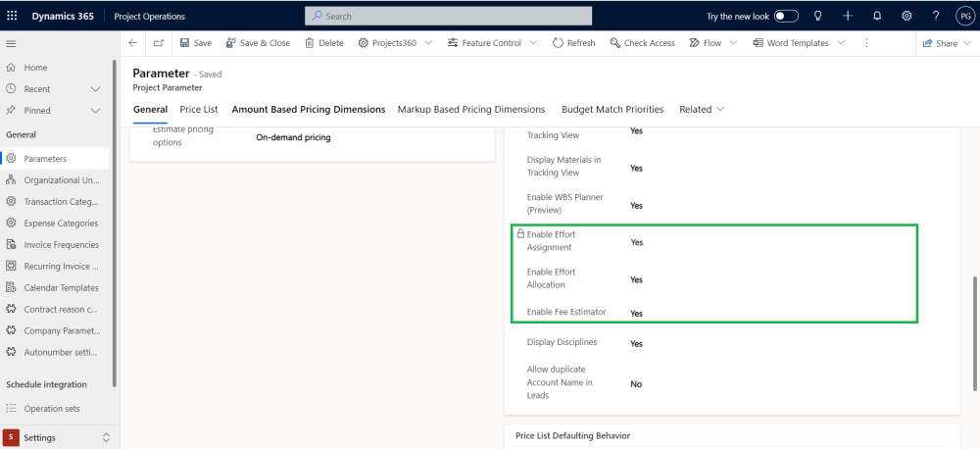Screen dimensions: 980x449
Task: Click the Save & Close button
Action: 258,43
